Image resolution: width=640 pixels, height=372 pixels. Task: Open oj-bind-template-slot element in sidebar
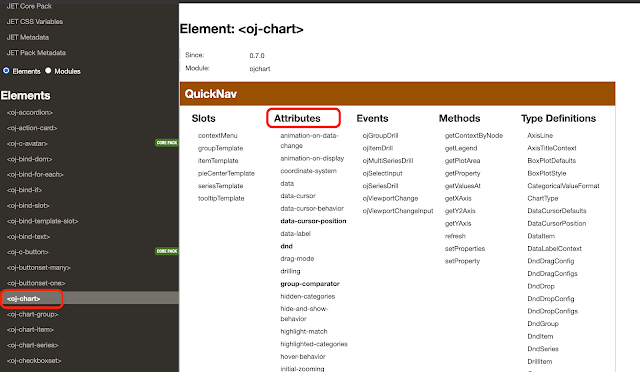coord(42,221)
